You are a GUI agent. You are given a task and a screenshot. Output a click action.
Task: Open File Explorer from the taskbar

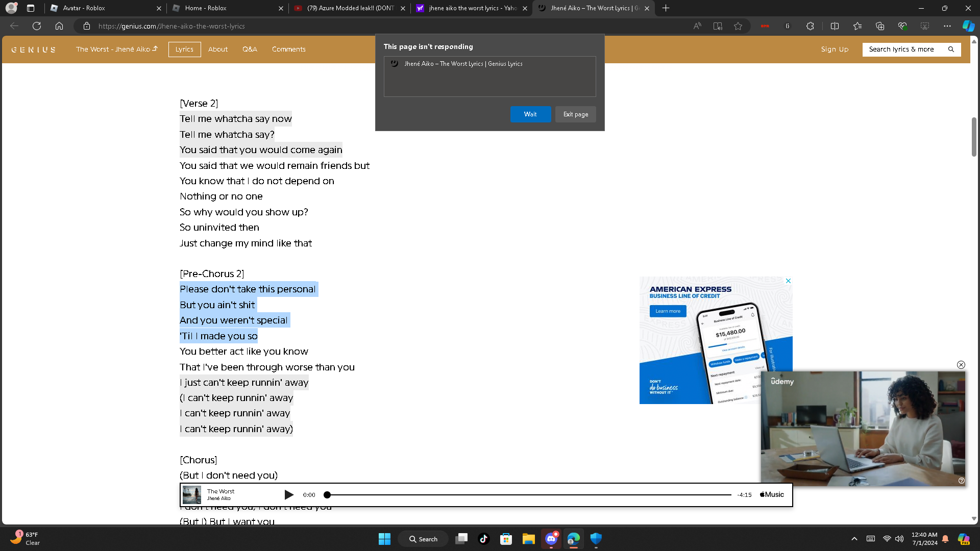click(x=529, y=539)
